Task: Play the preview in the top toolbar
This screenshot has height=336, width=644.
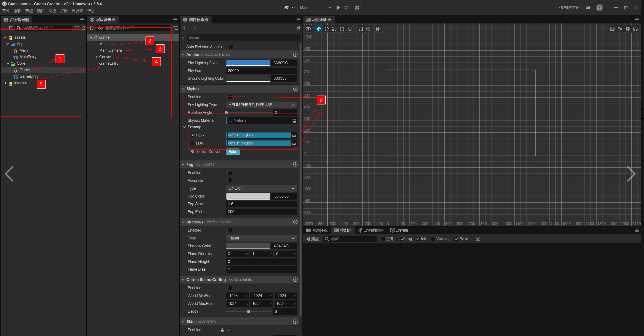Action: (338, 7)
